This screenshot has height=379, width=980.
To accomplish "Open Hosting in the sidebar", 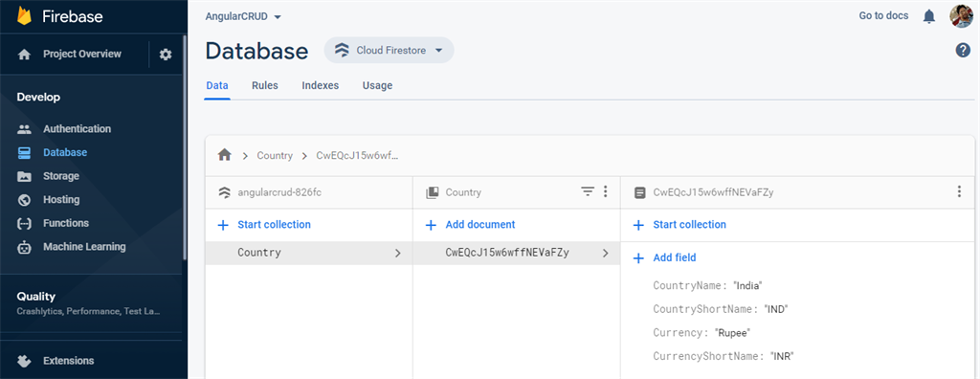I will pos(61,199).
